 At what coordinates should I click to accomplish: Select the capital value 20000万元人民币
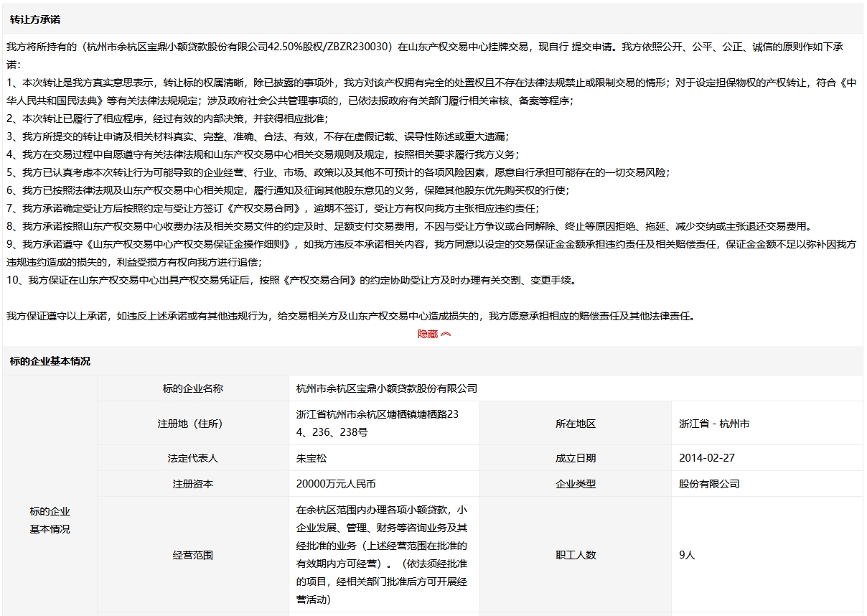coord(336,484)
